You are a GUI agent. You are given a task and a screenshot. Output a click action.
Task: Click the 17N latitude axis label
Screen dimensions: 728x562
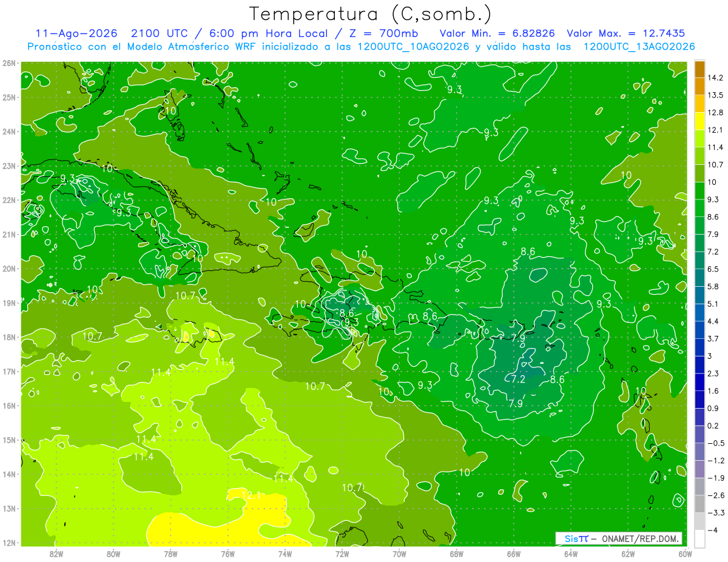(x=9, y=371)
